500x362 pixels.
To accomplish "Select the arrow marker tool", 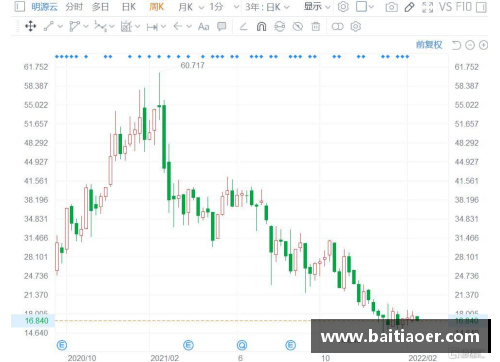I will pos(178,26).
